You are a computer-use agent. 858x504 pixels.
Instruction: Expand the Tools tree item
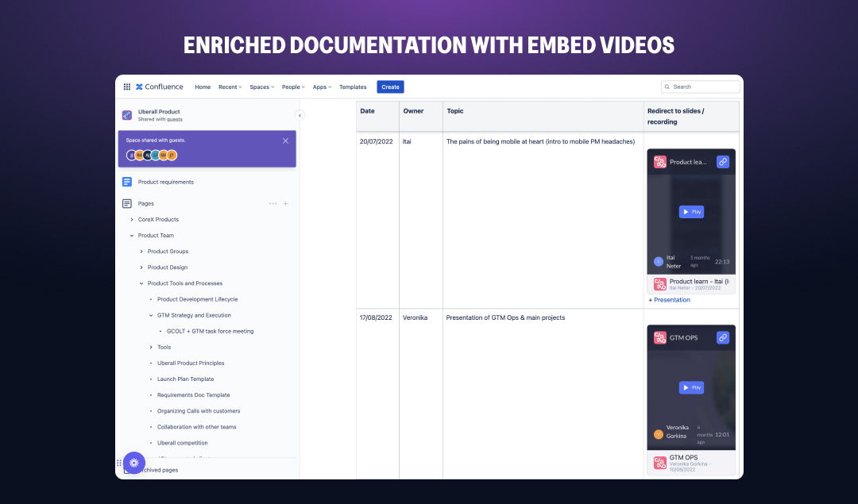(151, 347)
